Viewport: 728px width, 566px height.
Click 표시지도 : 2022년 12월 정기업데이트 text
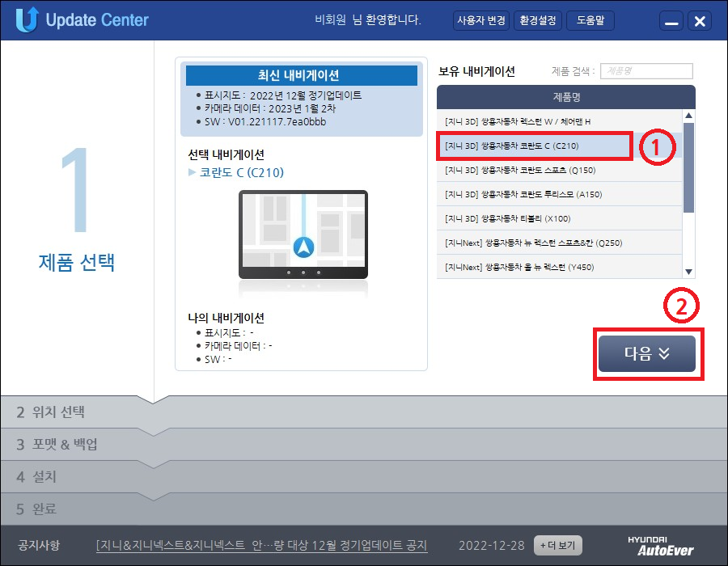tap(283, 95)
